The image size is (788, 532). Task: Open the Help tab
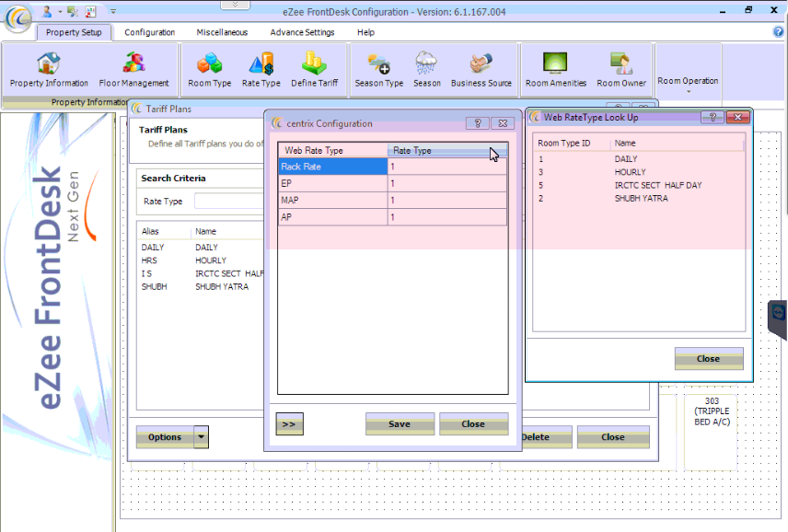click(x=365, y=32)
